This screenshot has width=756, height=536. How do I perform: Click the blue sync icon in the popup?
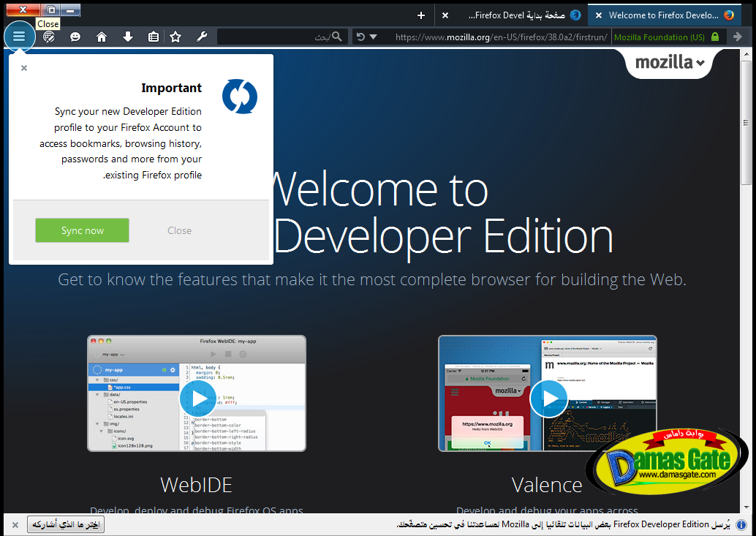point(240,97)
